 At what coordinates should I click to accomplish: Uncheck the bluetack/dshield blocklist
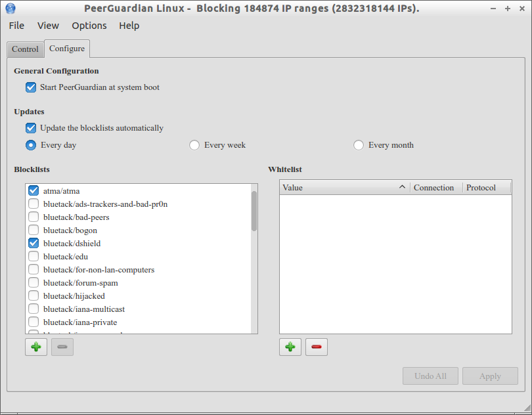(x=33, y=243)
